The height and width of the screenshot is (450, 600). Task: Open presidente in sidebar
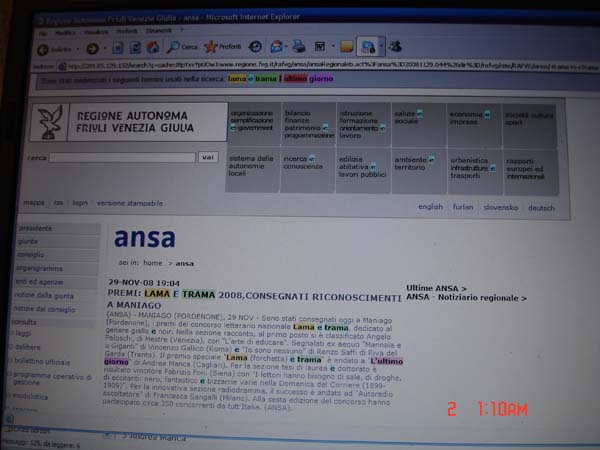click(x=57, y=228)
